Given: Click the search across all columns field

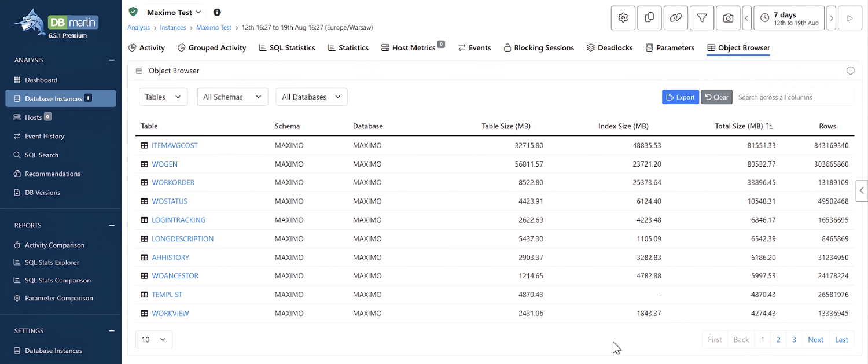Looking at the screenshot, I should tap(794, 97).
